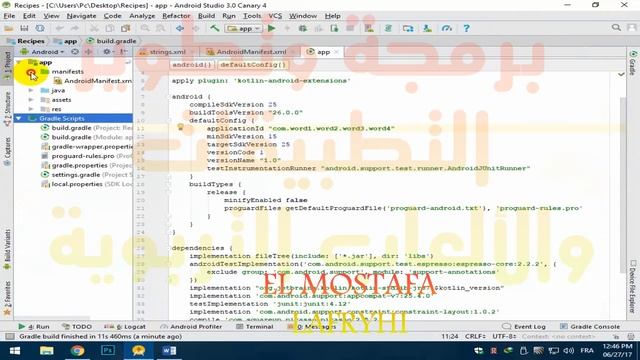Click the SDK Manager download icon
This screenshot has height=360, width=640.
click(x=427, y=28)
